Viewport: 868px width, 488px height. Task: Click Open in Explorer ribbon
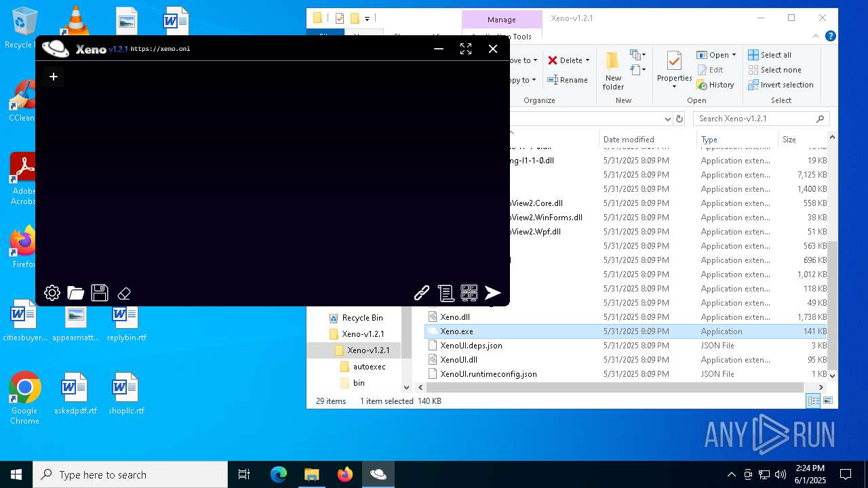713,55
